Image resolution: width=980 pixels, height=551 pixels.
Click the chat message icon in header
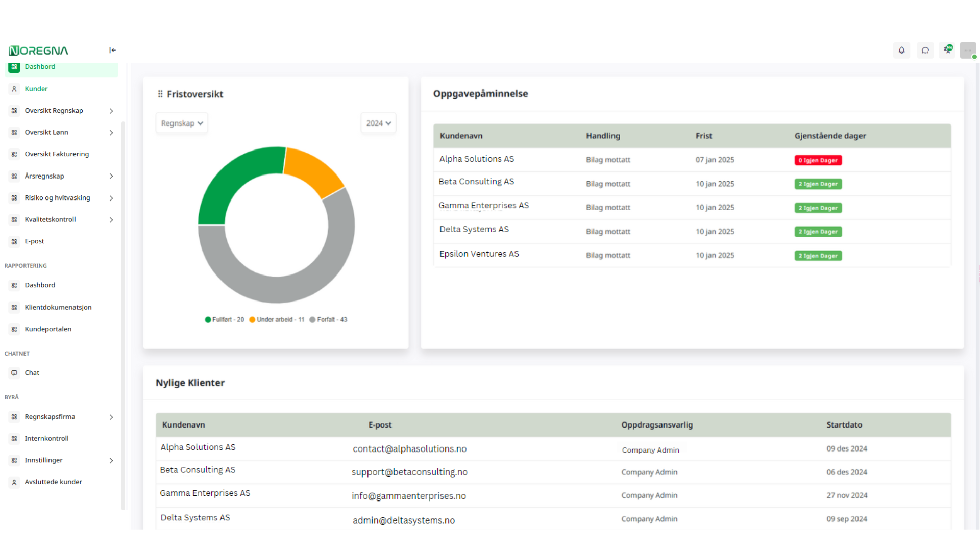(925, 50)
